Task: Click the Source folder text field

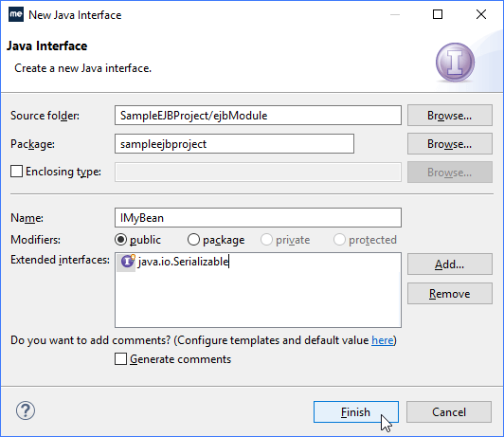Action: [258, 115]
